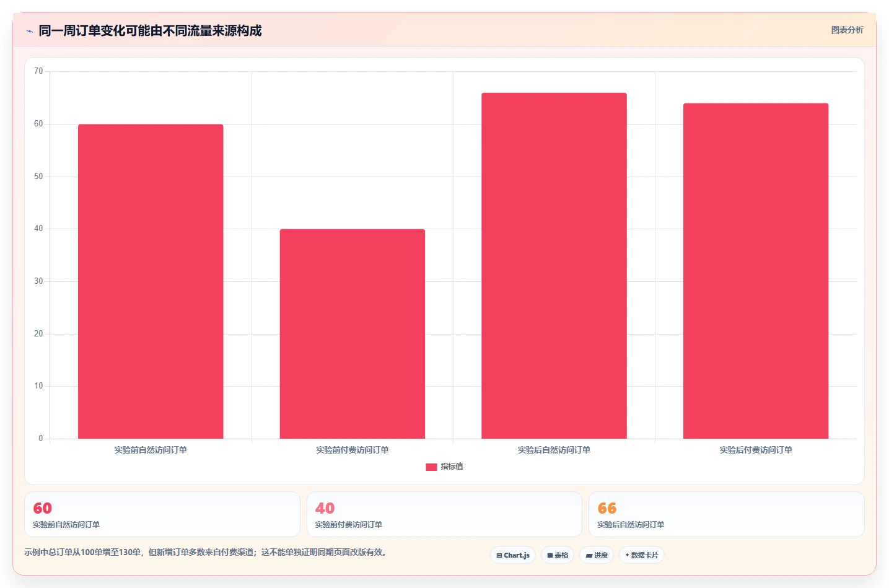Click the y-axis value 70
Image resolution: width=889 pixels, height=588 pixels.
pyautogui.click(x=38, y=71)
